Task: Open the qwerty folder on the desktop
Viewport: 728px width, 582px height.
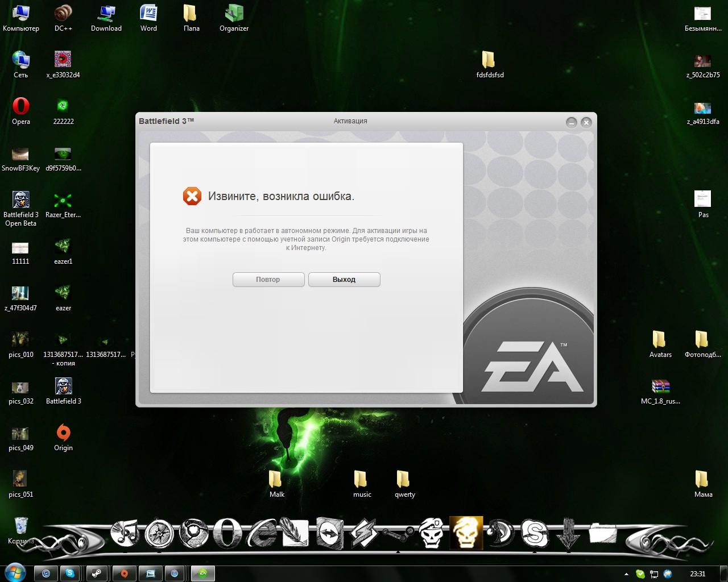Action: point(404,484)
